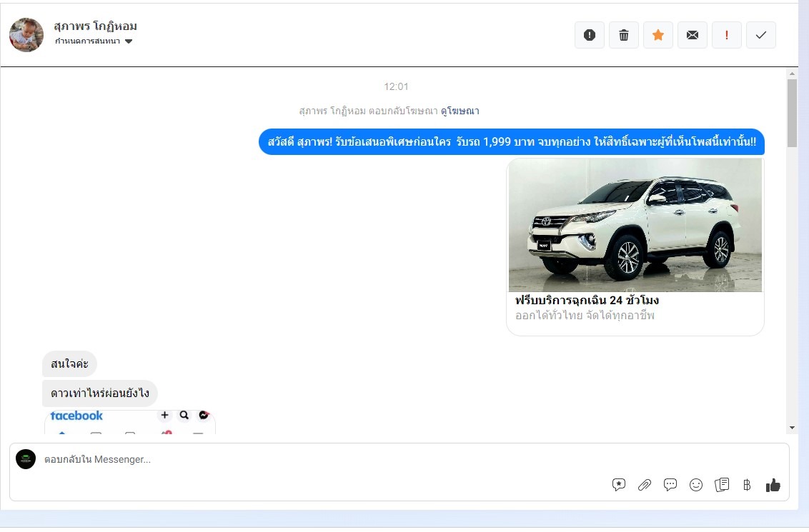
Task: Open starred saved replies bubble icon
Action: click(x=619, y=485)
